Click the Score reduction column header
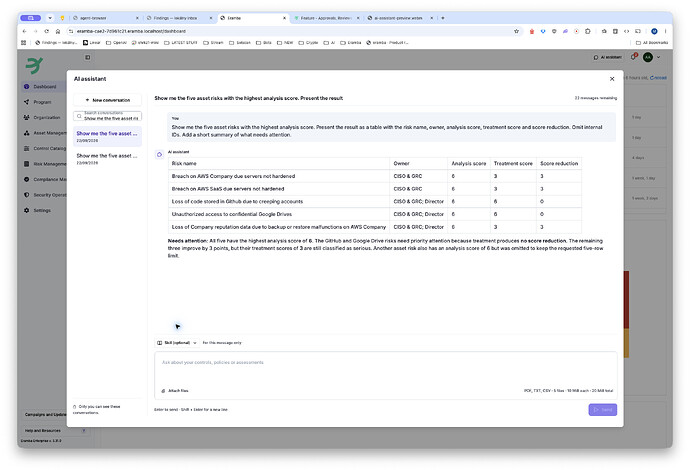Viewport: 690px width, 470px height. tap(559, 163)
